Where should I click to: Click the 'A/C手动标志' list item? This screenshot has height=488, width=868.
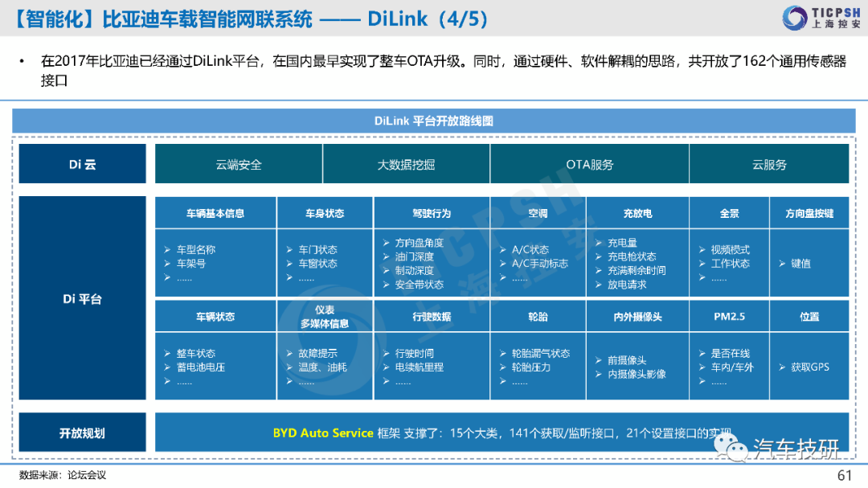click(x=540, y=264)
